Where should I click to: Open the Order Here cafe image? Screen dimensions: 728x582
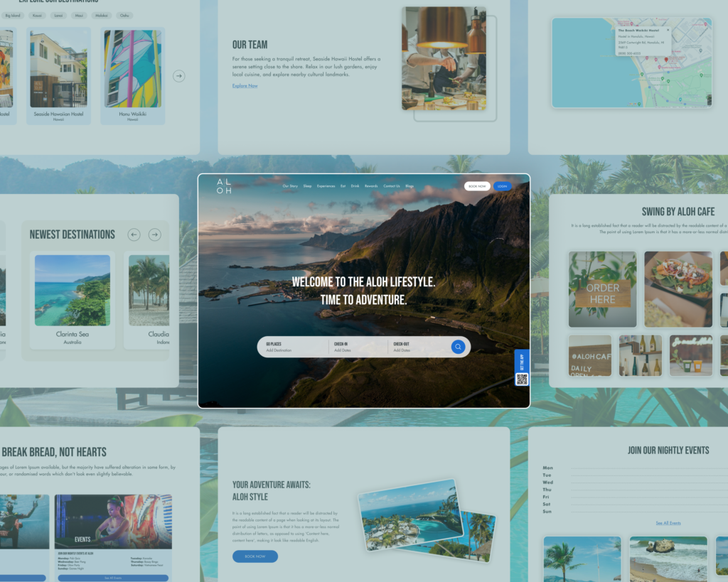click(602, 289)
